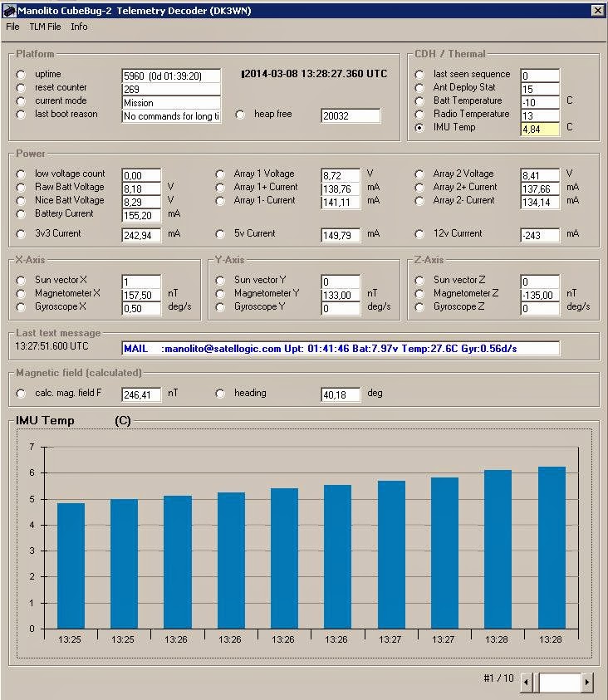Click the last boot reason text field

[x=171, y=116]
